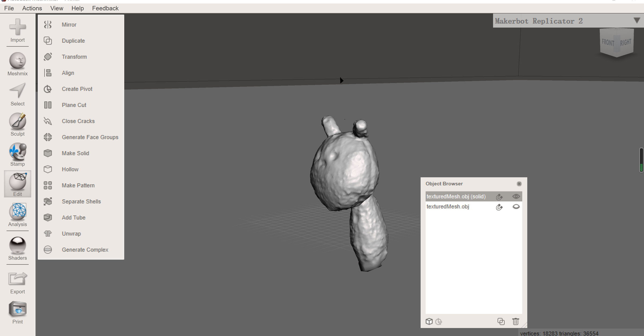Viewport: 644px width, 336px height.
Task: Show the hidden textureMesh.obj object
Action: [x=516, y=207]
